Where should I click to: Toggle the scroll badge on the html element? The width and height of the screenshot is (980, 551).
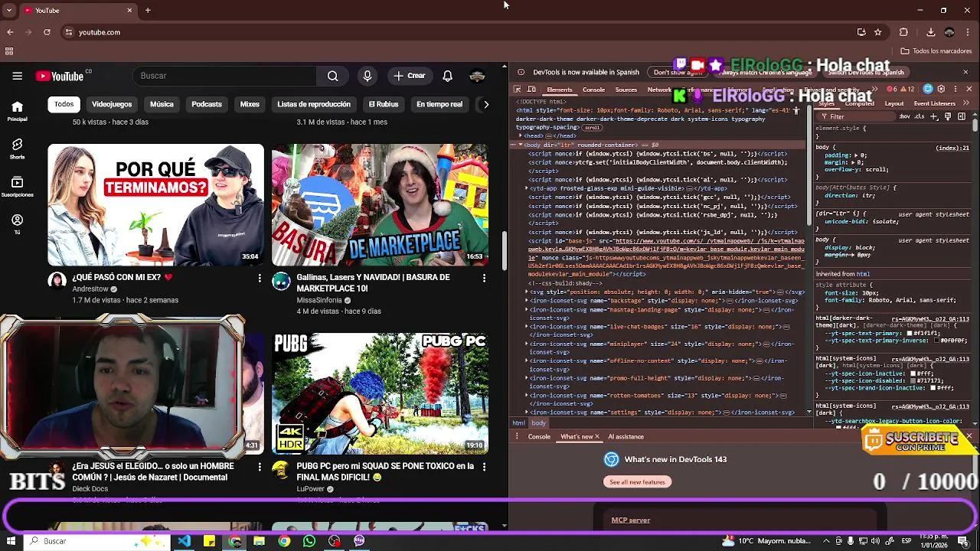pos(592,128)
